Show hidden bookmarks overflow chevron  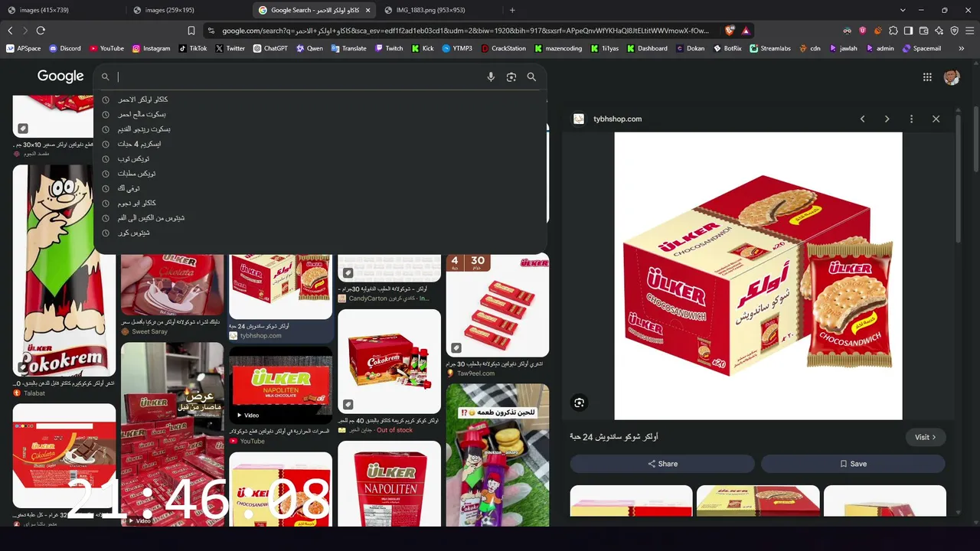pos(962,48)
